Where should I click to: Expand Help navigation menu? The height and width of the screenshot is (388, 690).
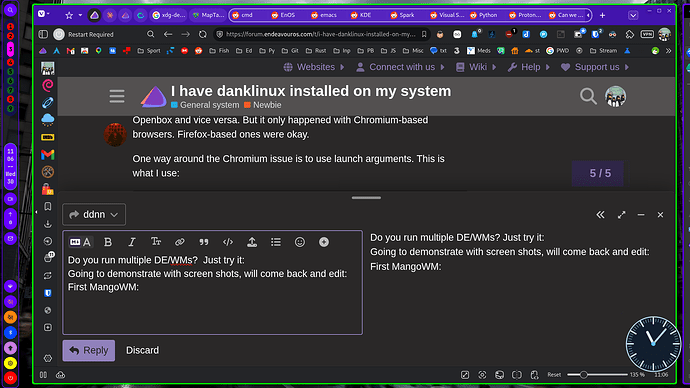[529, 67]
